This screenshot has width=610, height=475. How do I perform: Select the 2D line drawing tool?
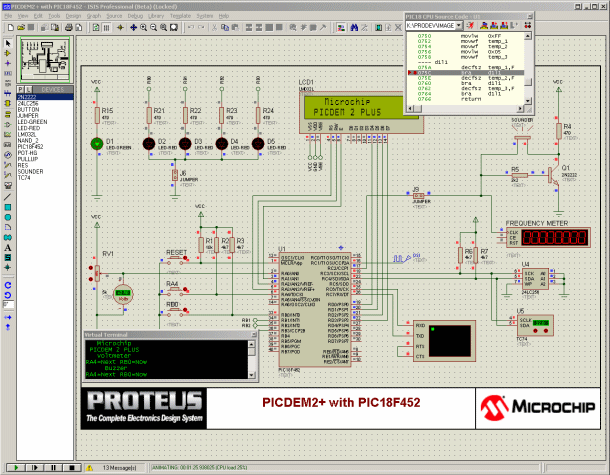pos(8,197)
